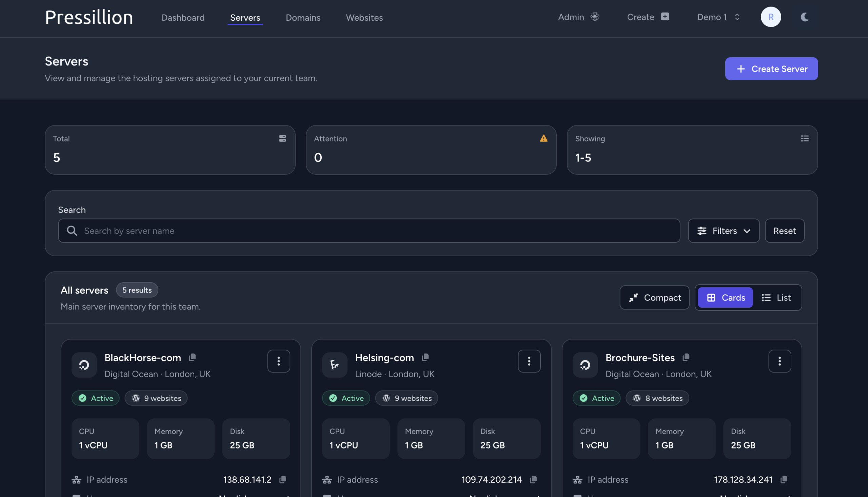Screen dimensions: 868x497
Task: Click the IP address network icon on Brochure-Sites
Action: coord(577,480)
